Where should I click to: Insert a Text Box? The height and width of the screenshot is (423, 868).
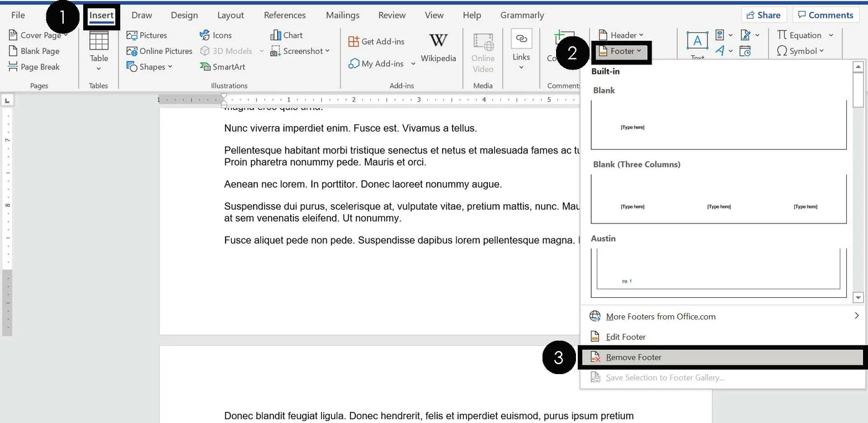(x=697, y=46)
